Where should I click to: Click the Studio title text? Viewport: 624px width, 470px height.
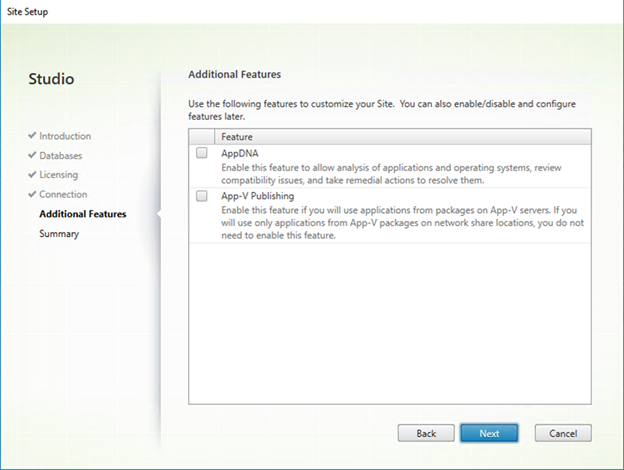(x=51, y=79)
